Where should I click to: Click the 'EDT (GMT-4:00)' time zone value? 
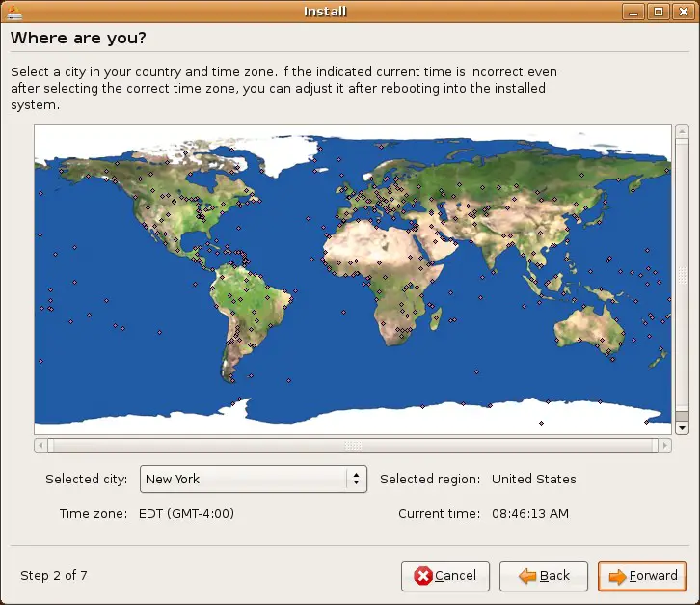tap(187, 514)
